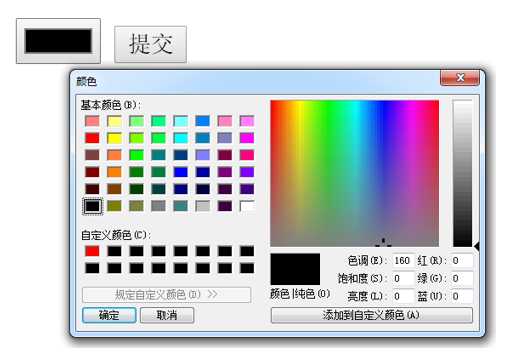Viewport: 526px width, 362px height.
Task: Cancel the dialog with the 取消 button
Action: [x=167, y=315]
